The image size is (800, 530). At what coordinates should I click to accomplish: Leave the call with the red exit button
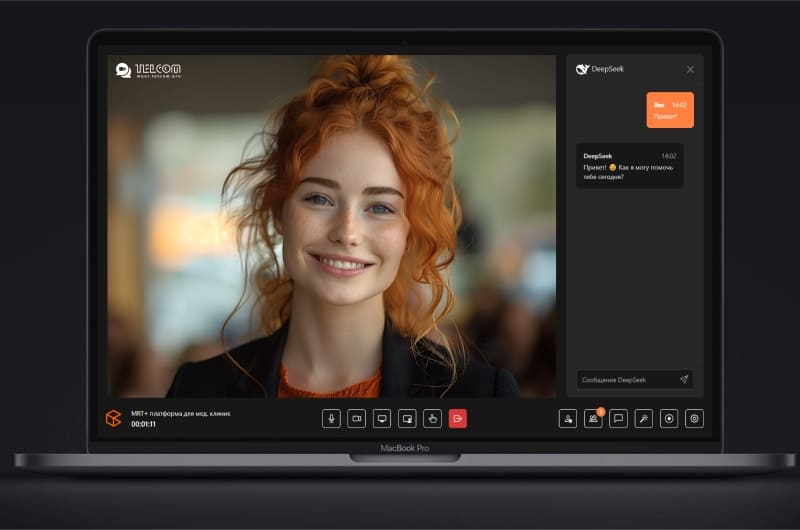click(457, 419)
